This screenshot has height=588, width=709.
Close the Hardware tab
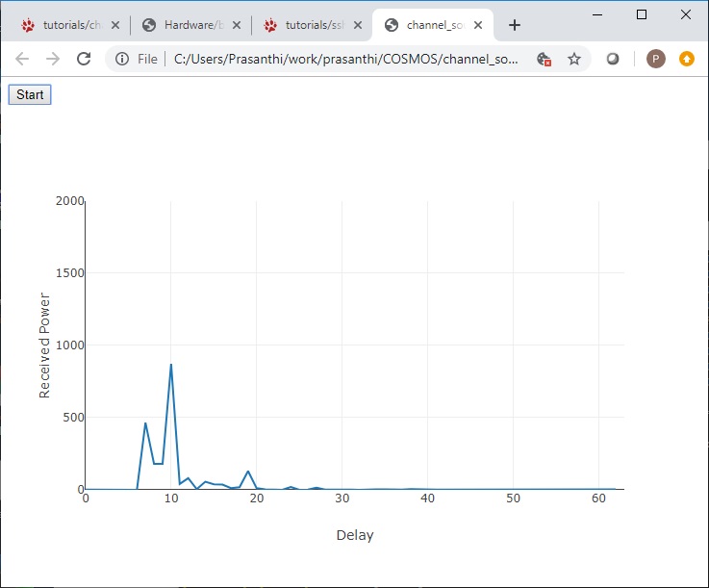(237, 25)
